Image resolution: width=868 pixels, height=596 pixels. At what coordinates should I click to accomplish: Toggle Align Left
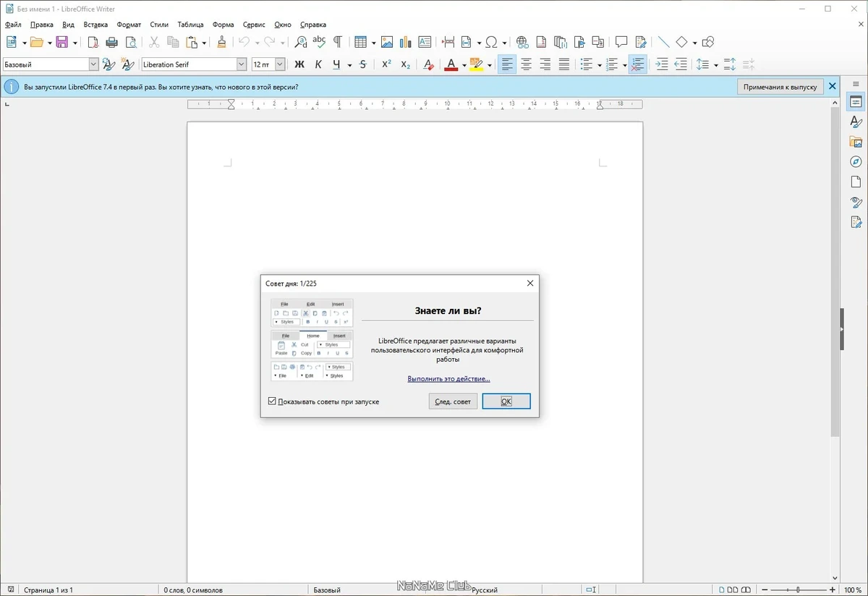click(508, 64)
